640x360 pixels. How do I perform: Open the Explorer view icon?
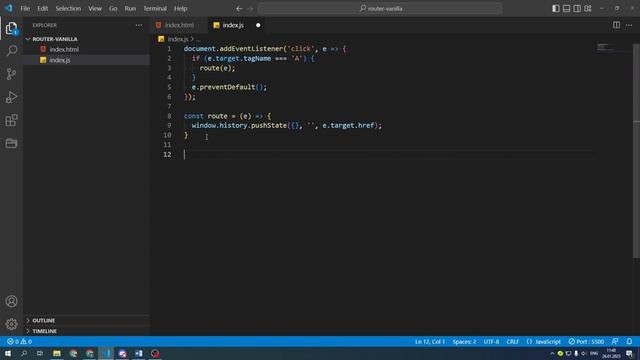[11, 28]
